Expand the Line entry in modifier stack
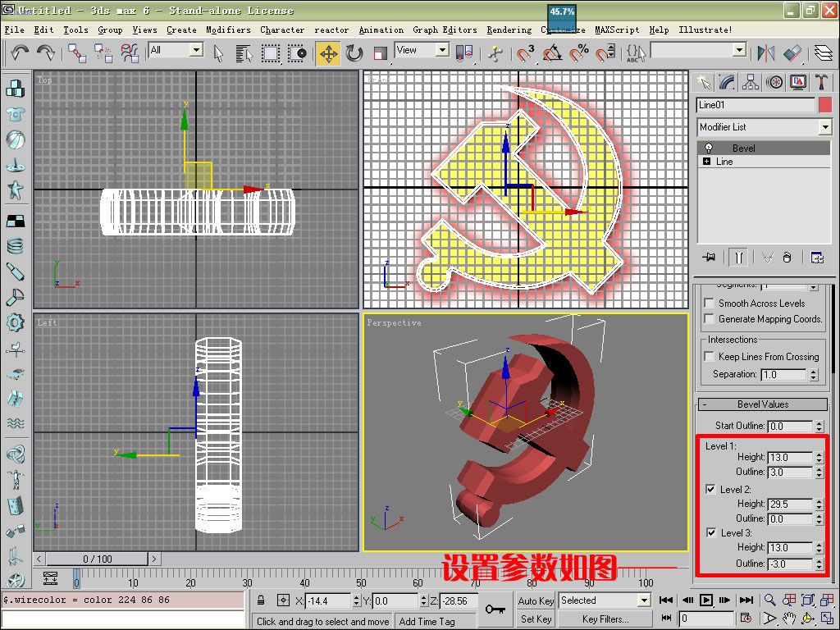 (706, 162)
